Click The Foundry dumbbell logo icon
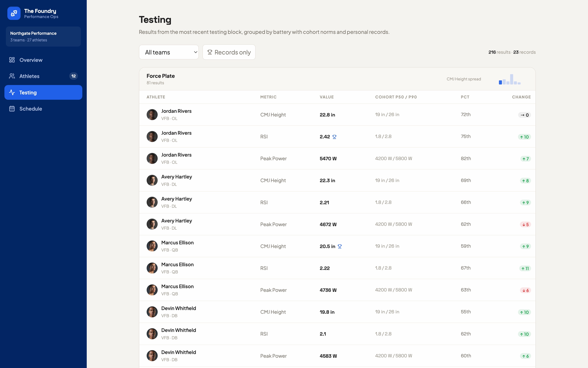Viewport: 588px width, 368px height. click(14, 13)
